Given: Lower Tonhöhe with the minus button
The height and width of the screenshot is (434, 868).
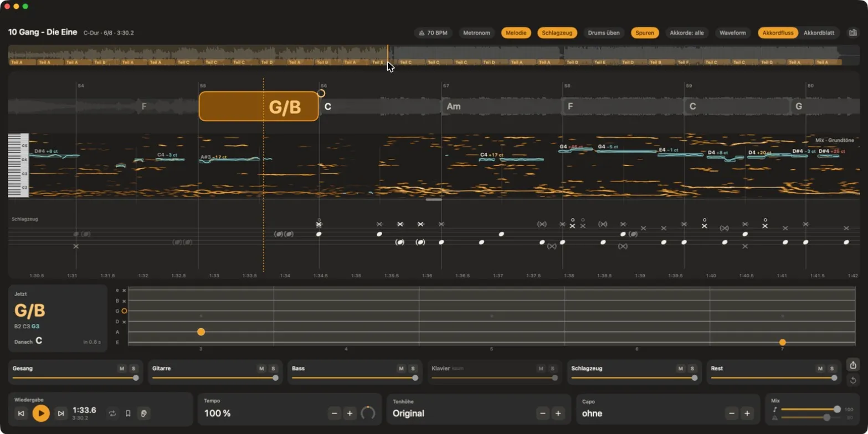Looking at the screenshot, I should [543, 413].
